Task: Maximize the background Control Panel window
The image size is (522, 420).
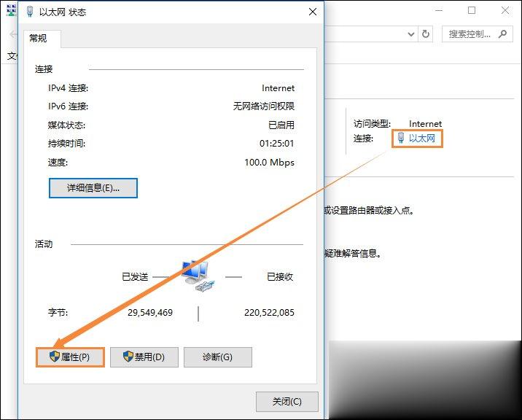Action: click(x=472, y=10)
